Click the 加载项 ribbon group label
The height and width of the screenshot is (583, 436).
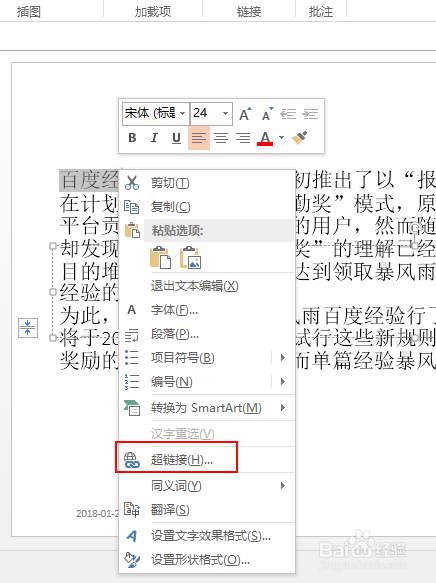tap(153, 12)
